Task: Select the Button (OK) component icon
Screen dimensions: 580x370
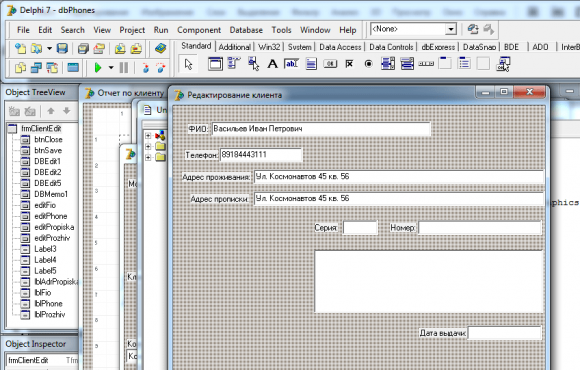Action: point(330,64)
